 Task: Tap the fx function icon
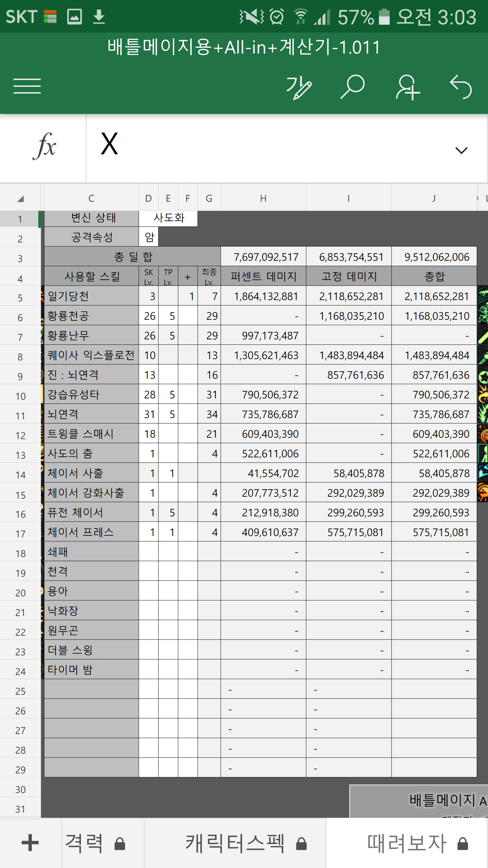[44, 146]
